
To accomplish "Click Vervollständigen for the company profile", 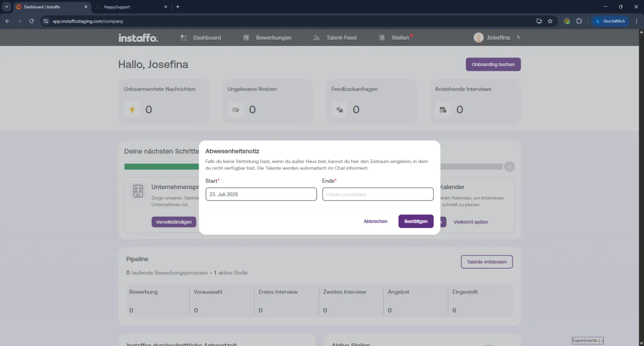I will pyautogui.click(x=174, y=222).
